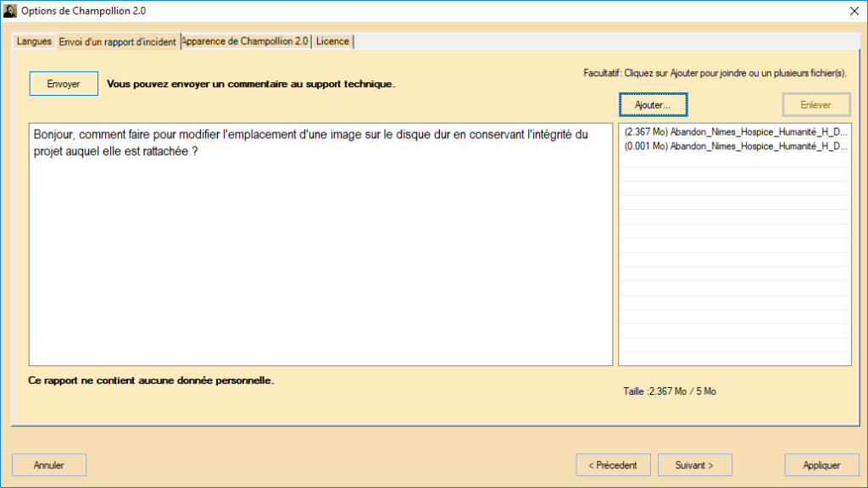Switch to the Langues tab
The height and width of the screenshot is (488, 868).
tap(34, 42)
